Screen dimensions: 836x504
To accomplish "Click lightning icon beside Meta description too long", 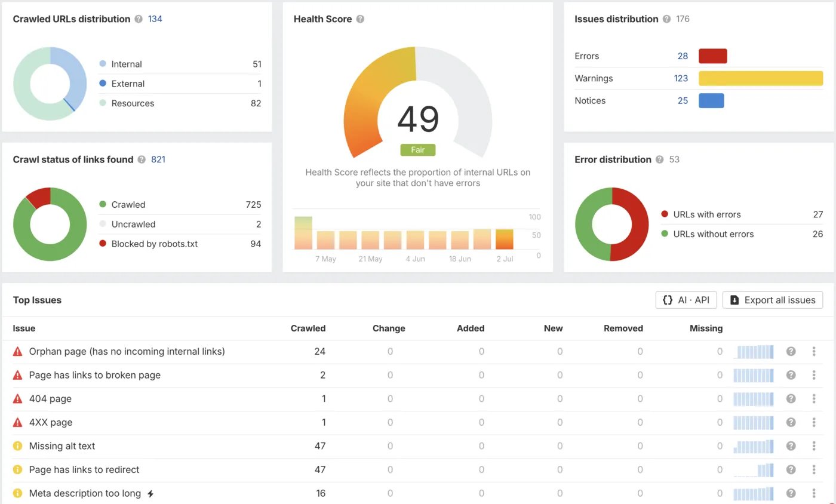I will tap(150, 493).
